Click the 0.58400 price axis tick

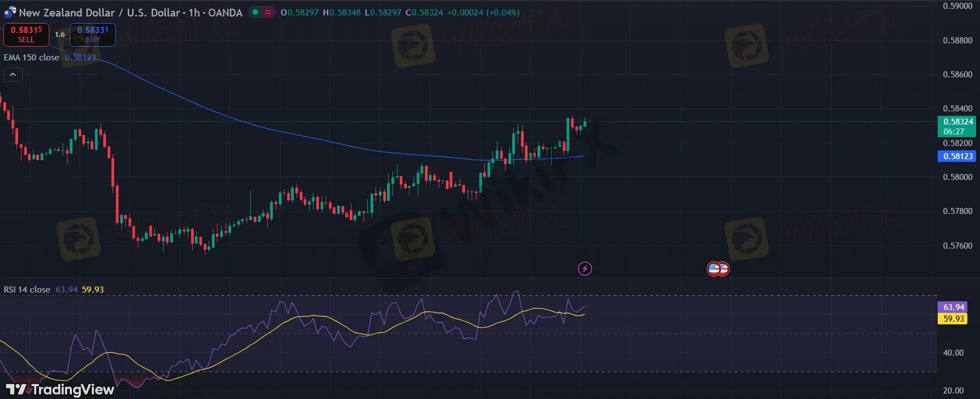click(x=957, y=109)
